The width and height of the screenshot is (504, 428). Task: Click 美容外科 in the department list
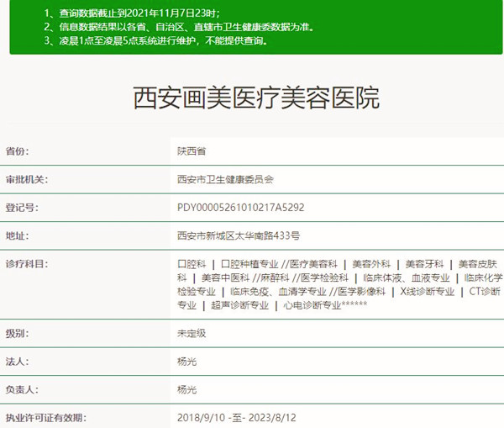(x=371, y=264)
